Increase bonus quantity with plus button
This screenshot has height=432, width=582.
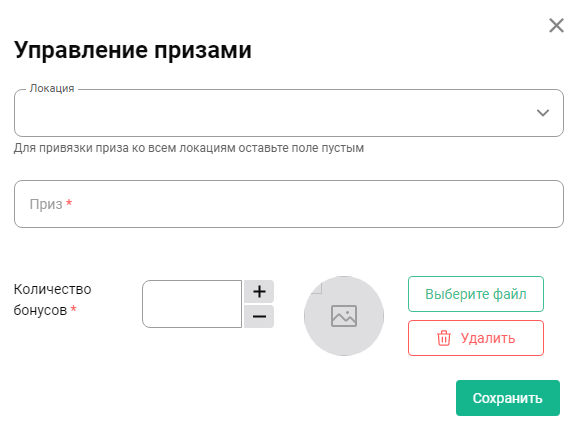(259, 292)
